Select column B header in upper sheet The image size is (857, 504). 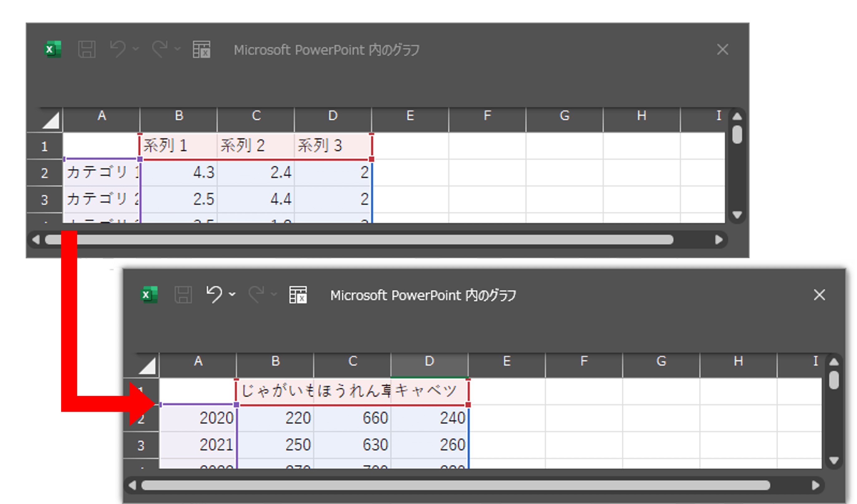point(178,120)
